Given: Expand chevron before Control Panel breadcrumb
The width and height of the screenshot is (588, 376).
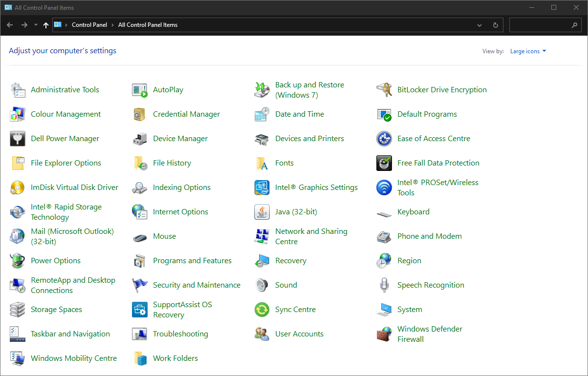Looking at the screenshot, I should pyautogui.click(x=66, y=25).
